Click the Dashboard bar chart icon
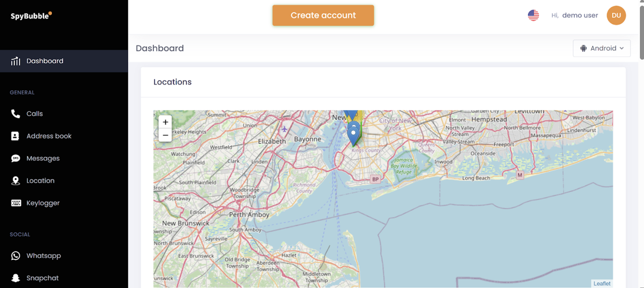This screenshot has height=288, width=644. [16, 61]
